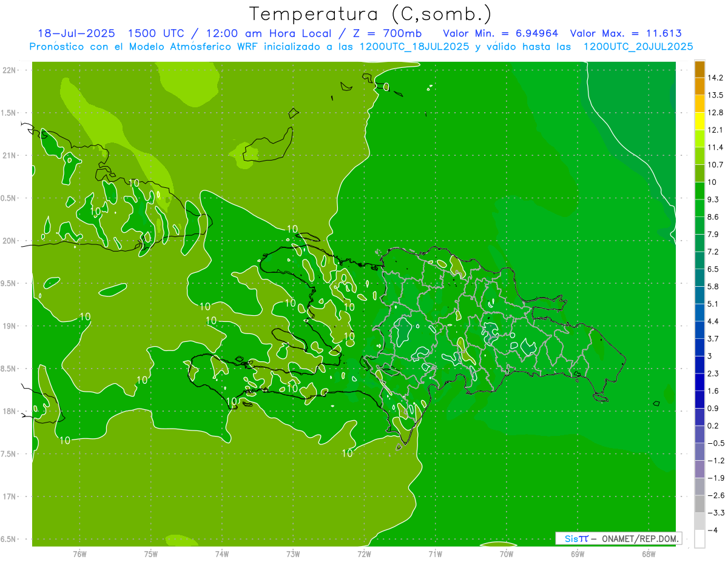Click the '5.8' legend value
The image size is (728, 562).
pyautogui.click(x=713, y=286)
